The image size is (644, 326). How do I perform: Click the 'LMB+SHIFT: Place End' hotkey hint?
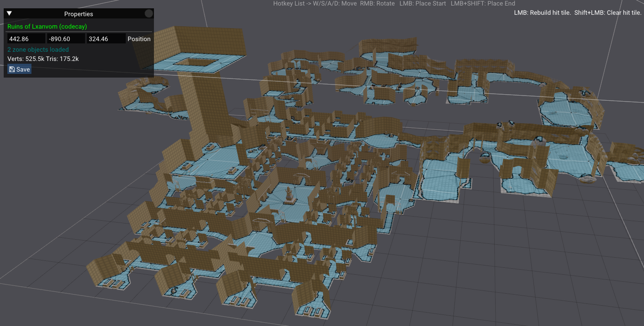[484, 4]
